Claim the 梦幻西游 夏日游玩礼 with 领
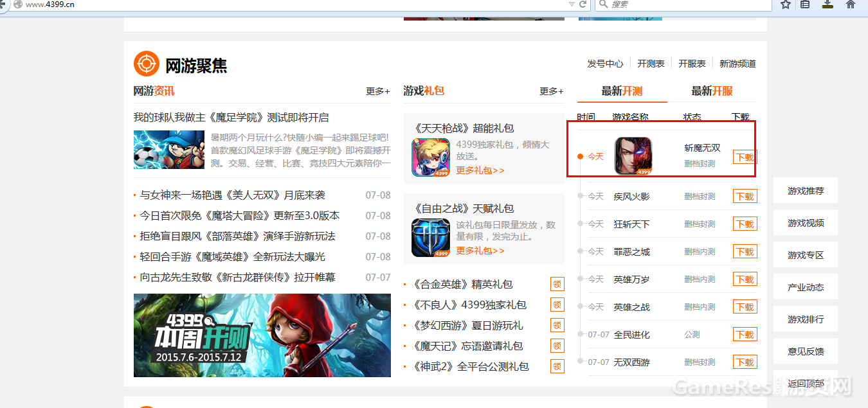 coord(557,326)
